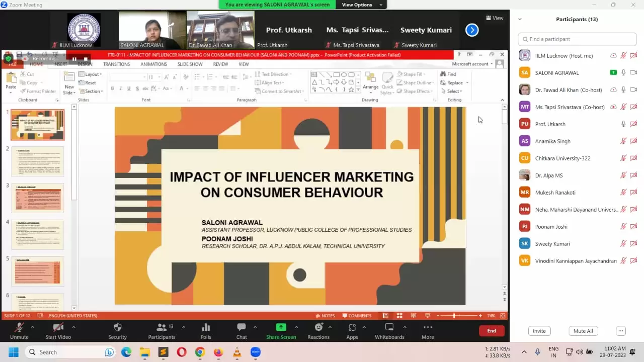Click the Mute All button
This screenshot has height=362, width=644.
(583, 331)
